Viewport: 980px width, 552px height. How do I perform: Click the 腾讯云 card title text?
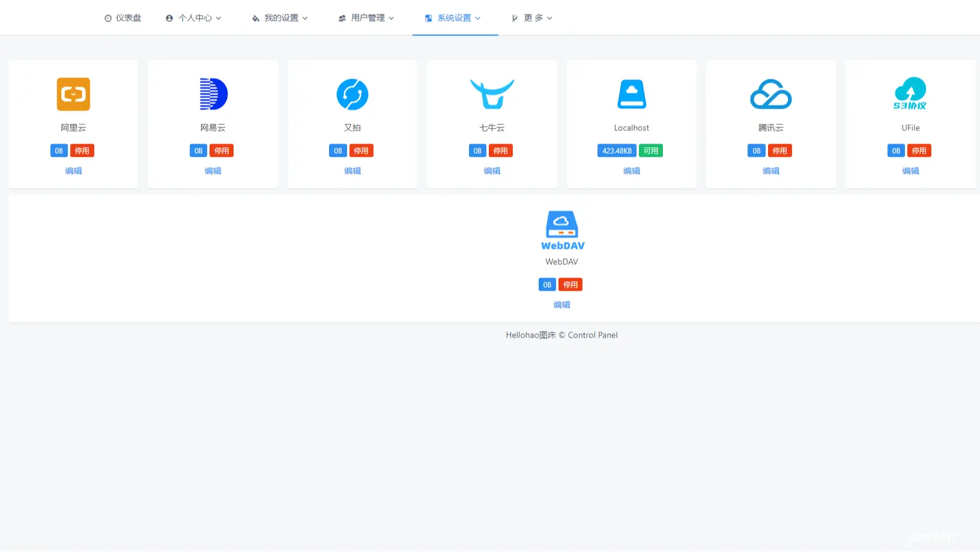pyautogui.click(x=771, y=128)
